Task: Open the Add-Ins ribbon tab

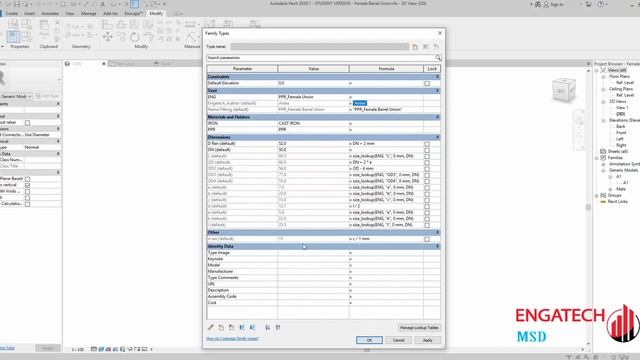Action: (110, 13)
